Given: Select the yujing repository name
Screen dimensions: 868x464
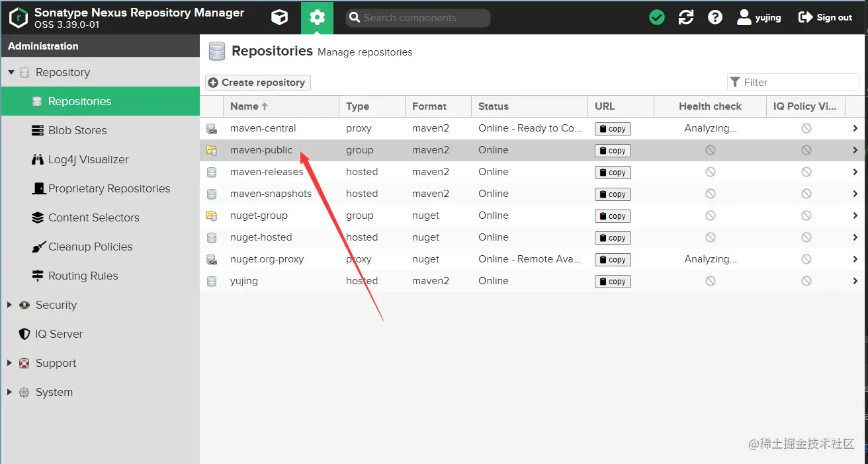Looking at the screenshot, I should click(244, 281).
